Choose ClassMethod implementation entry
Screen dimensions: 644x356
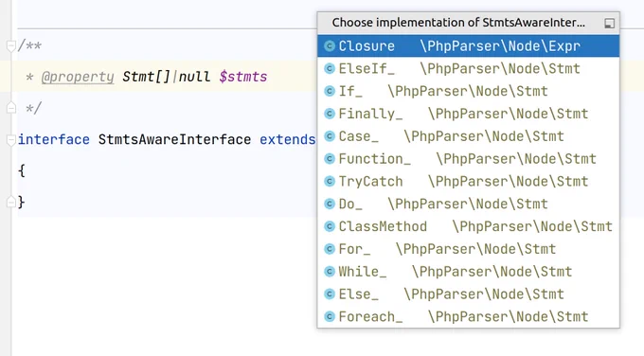pyautogui.click(x=468, y=226)
